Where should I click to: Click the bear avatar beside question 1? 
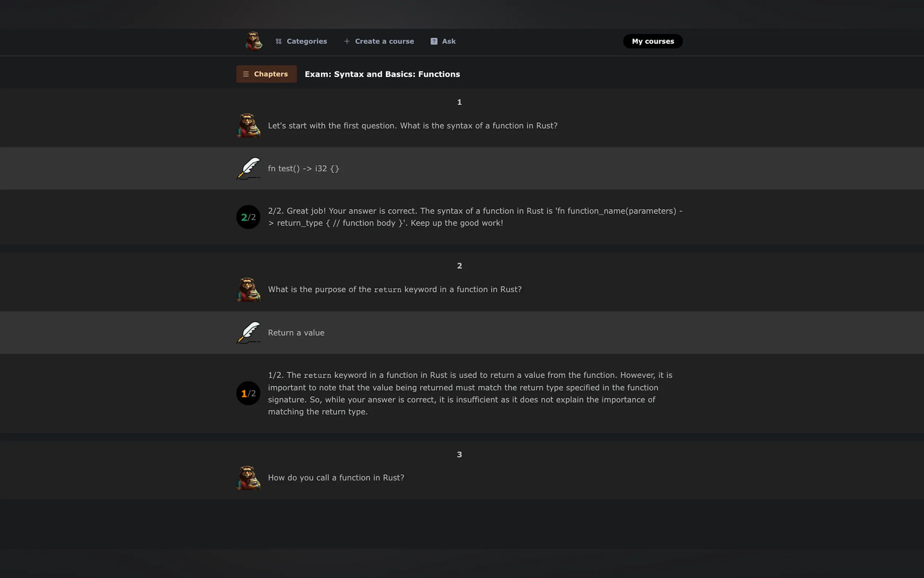[x=248, y=125]
